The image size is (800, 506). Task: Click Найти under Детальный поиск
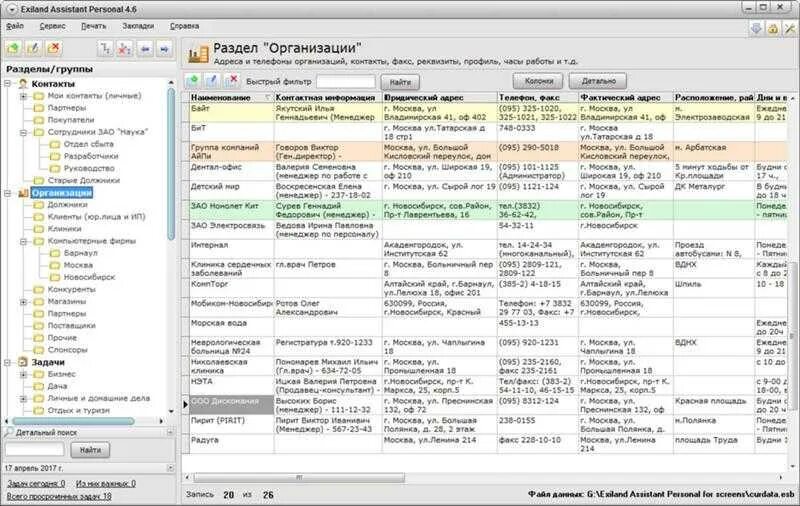tap(90, 450)
